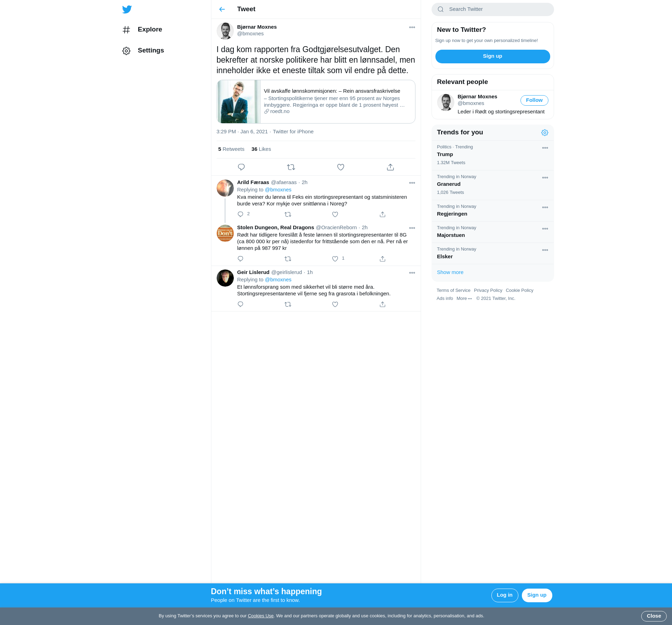Screen dimensions: 672x625
Task: Open tweet timestamp 3:29 PM · Jan 6, 2021
Action: point(242,132)
